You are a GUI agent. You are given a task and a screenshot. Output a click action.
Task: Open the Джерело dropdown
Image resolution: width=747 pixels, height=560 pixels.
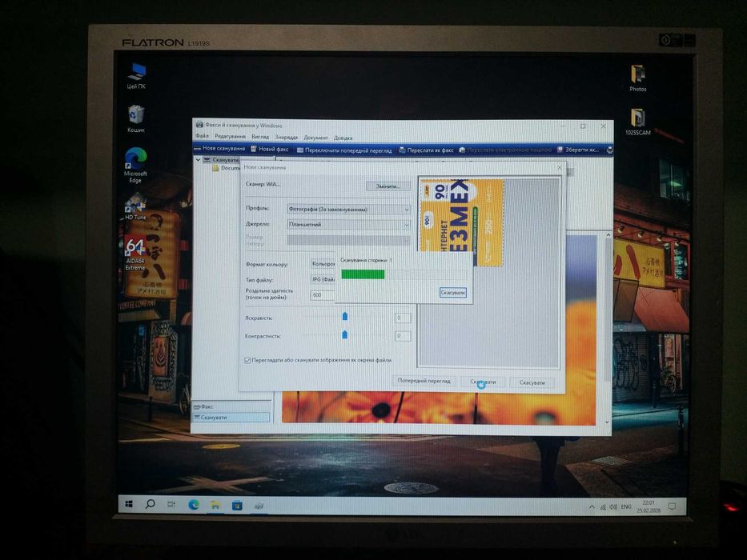[x=348, y=224]
